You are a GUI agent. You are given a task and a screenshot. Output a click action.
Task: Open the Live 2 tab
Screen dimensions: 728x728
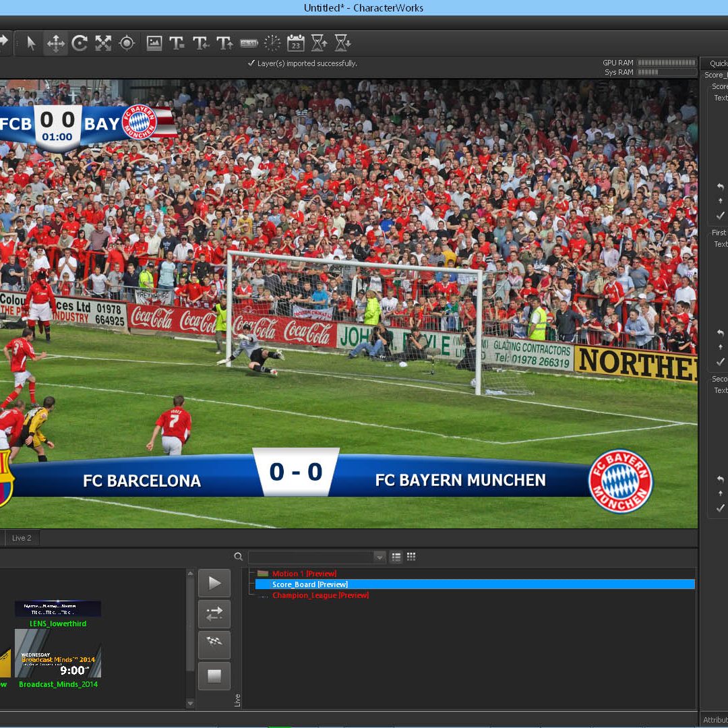coord(22,538)
